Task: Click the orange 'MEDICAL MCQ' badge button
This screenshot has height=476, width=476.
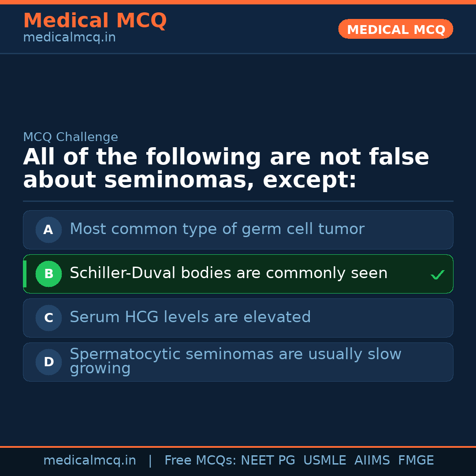Action: (395, 30)
